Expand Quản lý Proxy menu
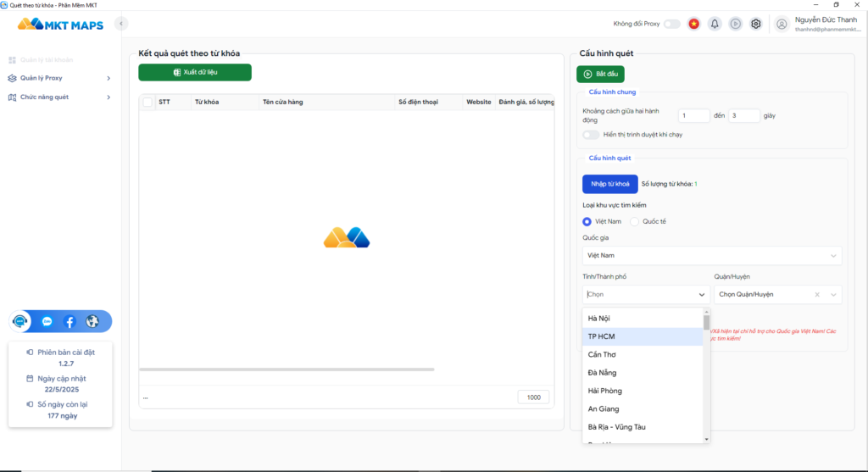Viewport: 868px width, 472px height. (59, 78)
